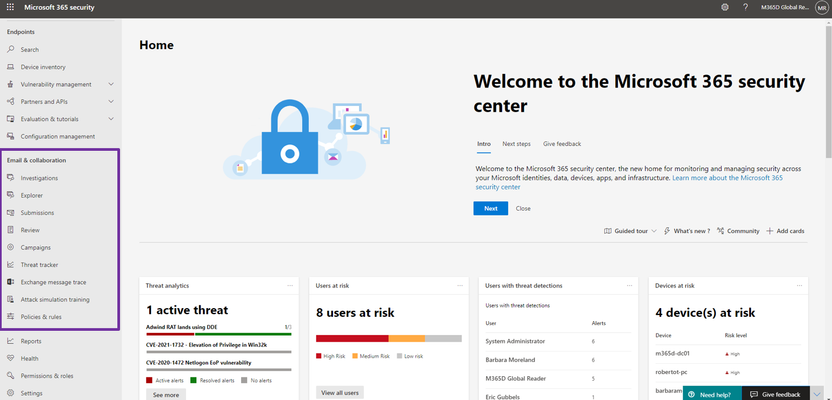The width and height of the screenshot is (832, 400).
Task: Open Users at risk card ellipsis menu
Action: (460, 285)
